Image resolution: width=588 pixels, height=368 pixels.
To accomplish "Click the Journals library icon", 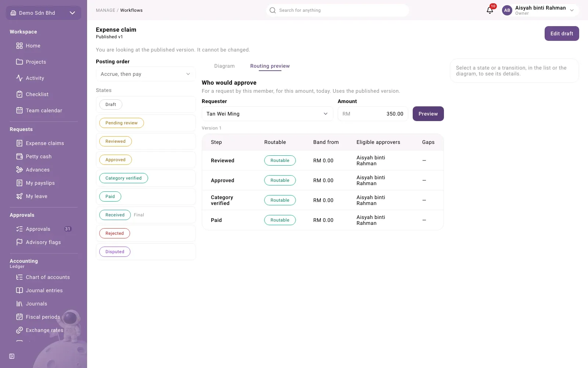I will pos(19,304).
